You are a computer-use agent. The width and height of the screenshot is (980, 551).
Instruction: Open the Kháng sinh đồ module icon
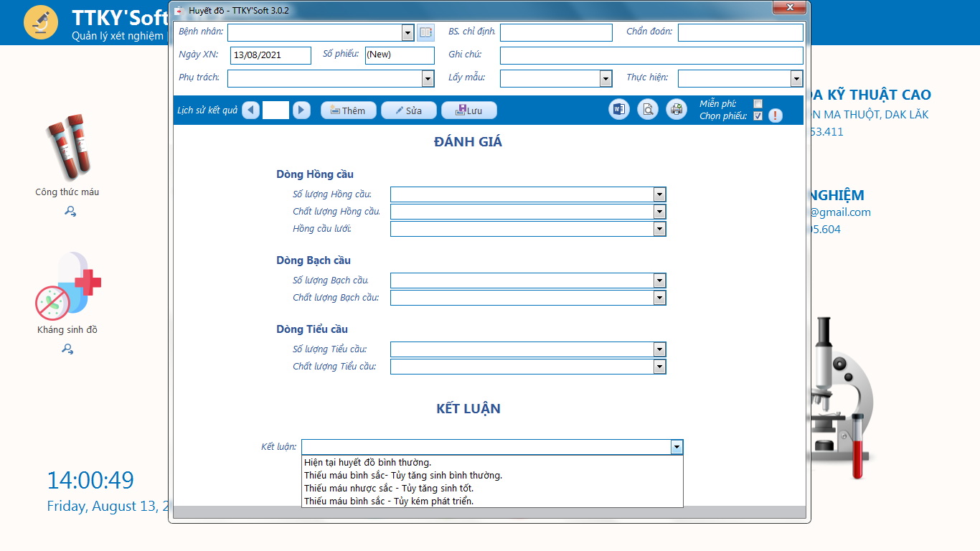67,286
